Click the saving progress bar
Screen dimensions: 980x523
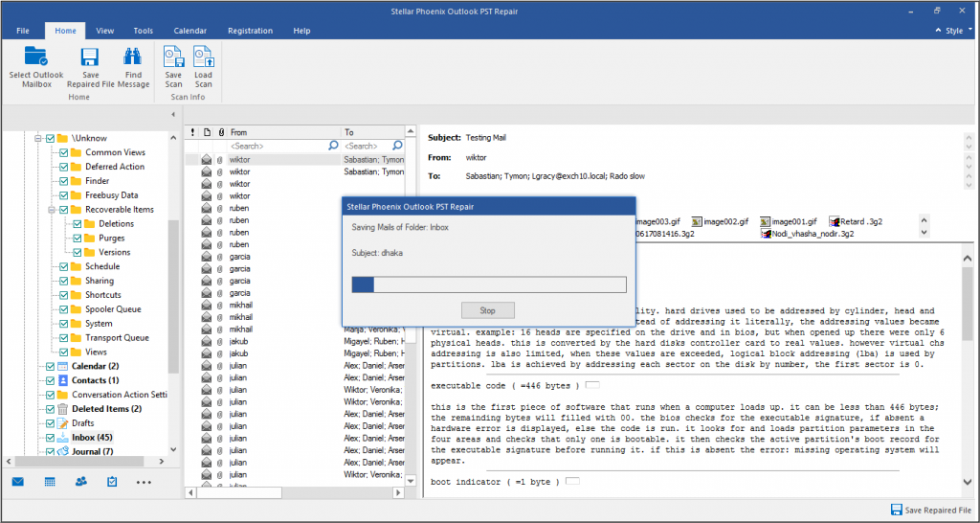pyautogui.click(x=489, y=284)
